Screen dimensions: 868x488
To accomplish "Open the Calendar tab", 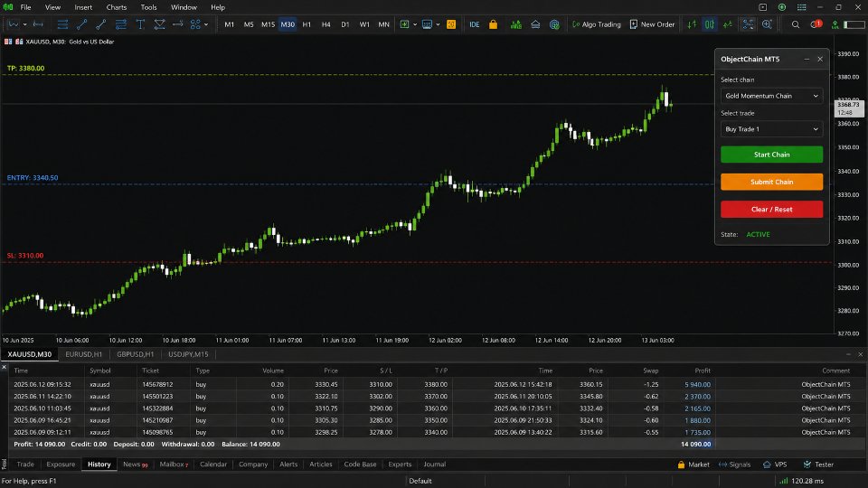I will tap(213, 465).
